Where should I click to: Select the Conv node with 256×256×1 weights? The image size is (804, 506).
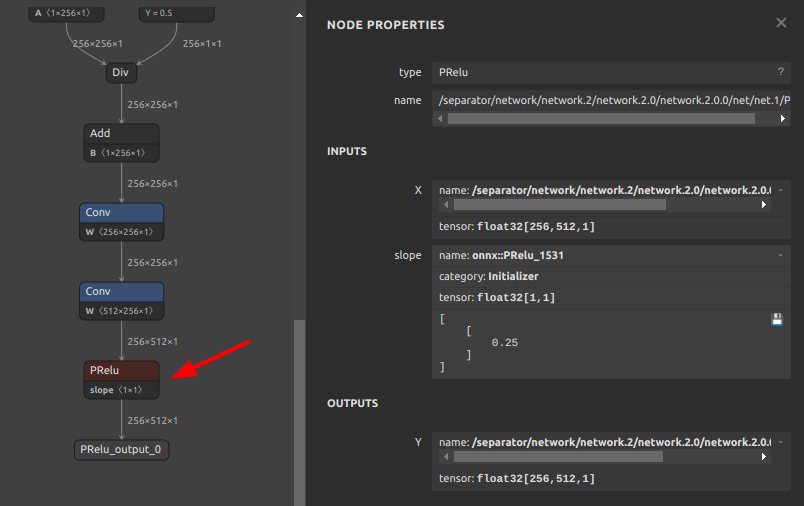[121, 212]
